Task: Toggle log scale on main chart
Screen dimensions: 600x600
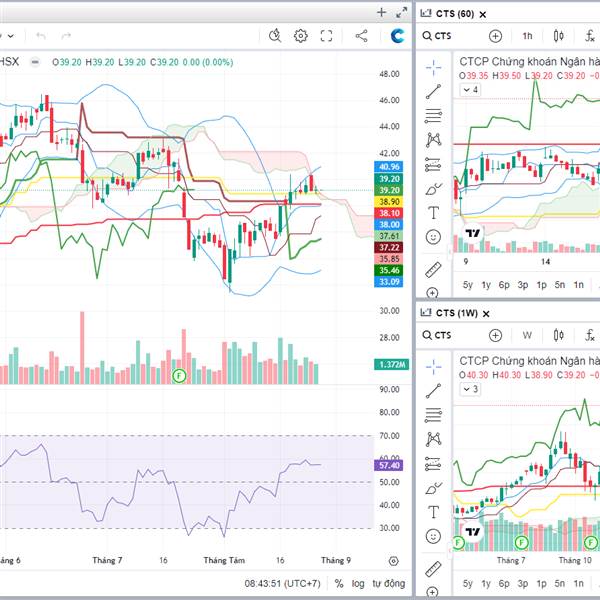Action: [358, 584]
